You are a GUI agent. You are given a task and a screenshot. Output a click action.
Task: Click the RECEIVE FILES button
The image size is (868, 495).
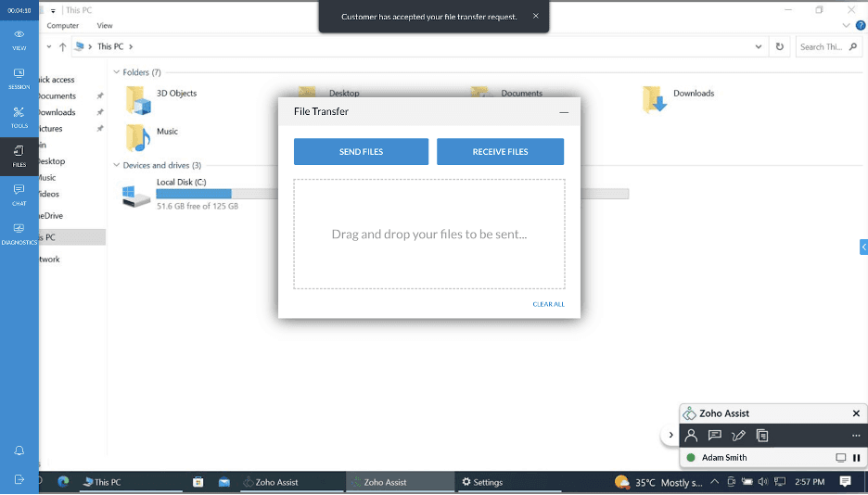(x=501, y=151)
